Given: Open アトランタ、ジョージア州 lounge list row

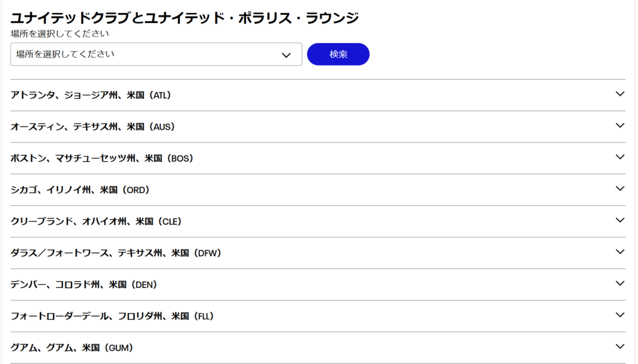Looking at the screenshot, I should click(91, 95).
